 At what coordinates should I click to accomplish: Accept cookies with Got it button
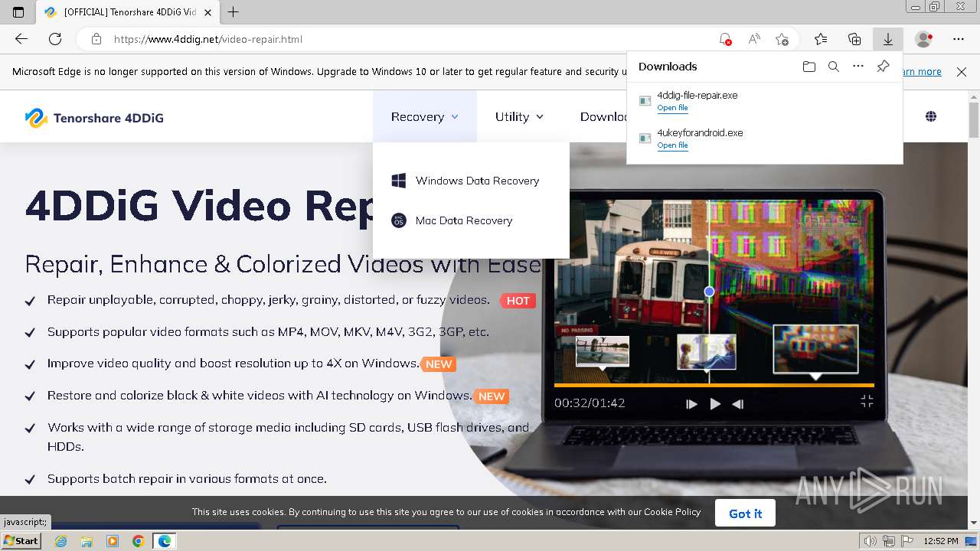745,514
